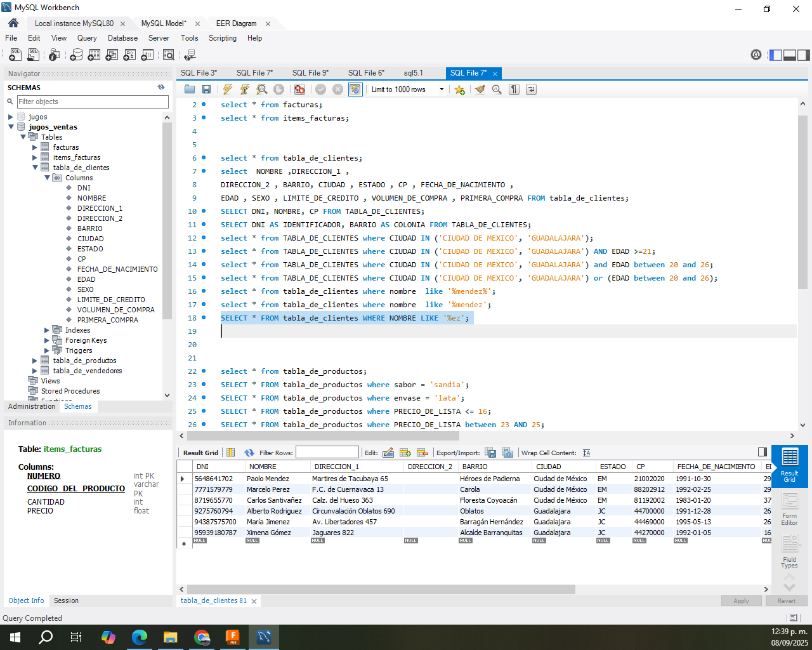Switch to the EER Diagram tab
The image size is (812, 650).
point(236,23)
